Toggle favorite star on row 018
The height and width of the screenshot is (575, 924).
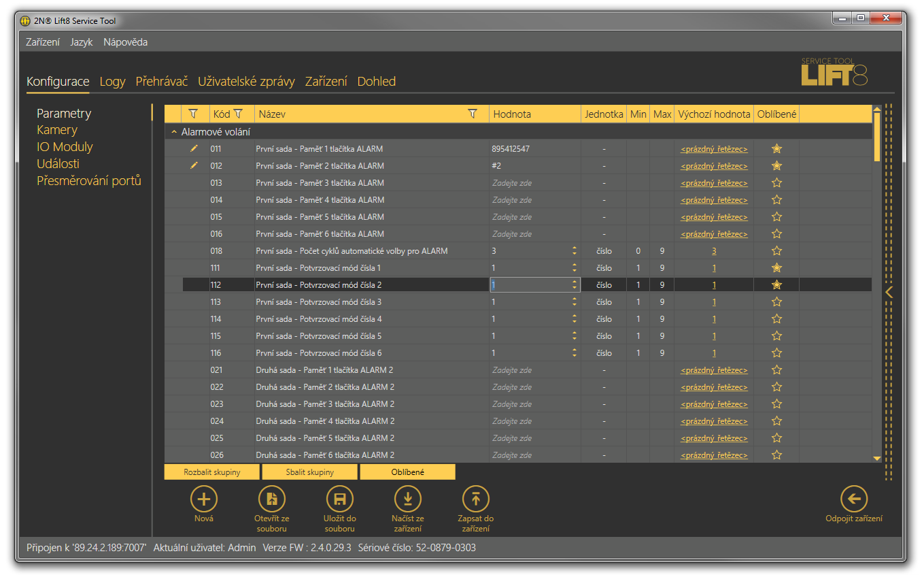[x=776, y=251]
